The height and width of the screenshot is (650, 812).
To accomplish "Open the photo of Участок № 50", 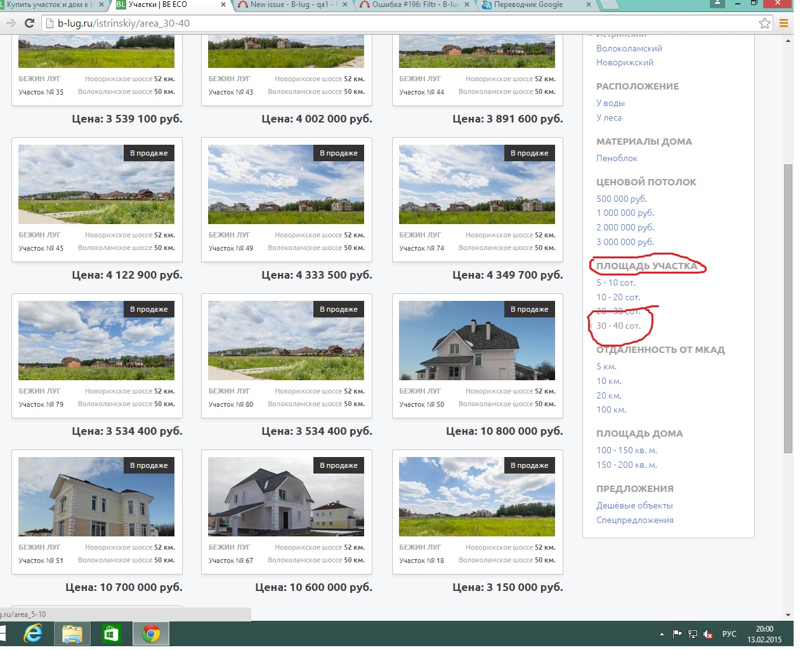I will coord(476,340).
